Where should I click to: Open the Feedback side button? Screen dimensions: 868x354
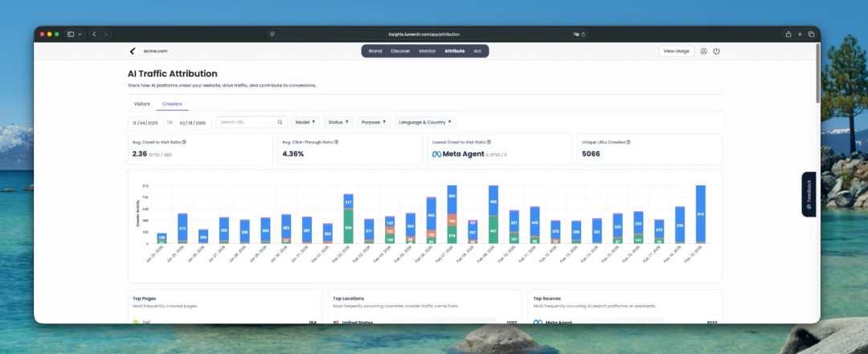[809, 194]
